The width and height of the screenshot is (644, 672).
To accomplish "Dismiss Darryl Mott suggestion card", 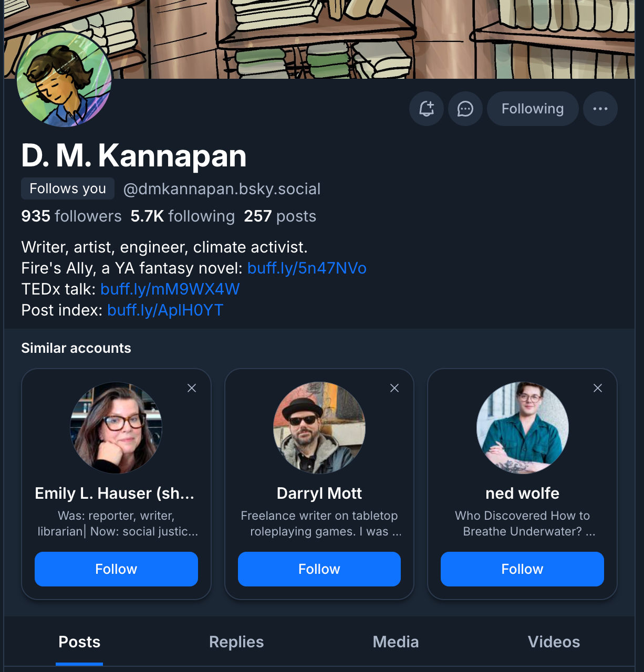I will (x=394, y=388).
